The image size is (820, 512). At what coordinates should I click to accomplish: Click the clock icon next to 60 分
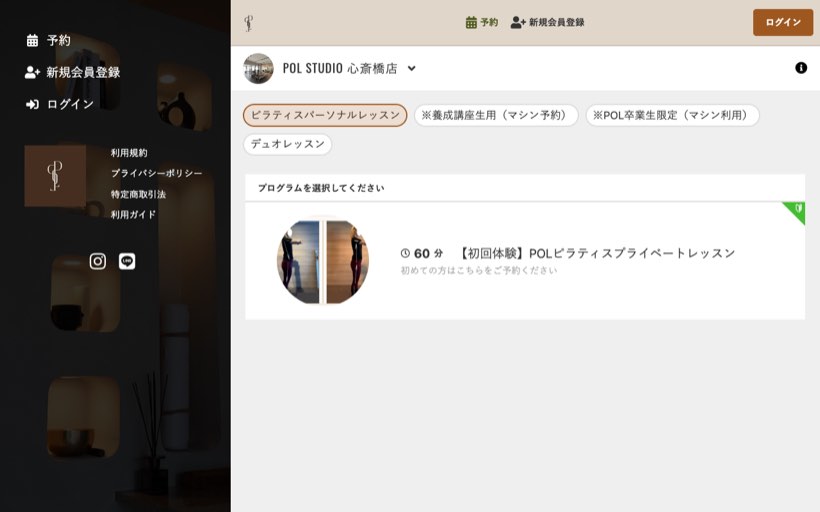pos(405,253)
